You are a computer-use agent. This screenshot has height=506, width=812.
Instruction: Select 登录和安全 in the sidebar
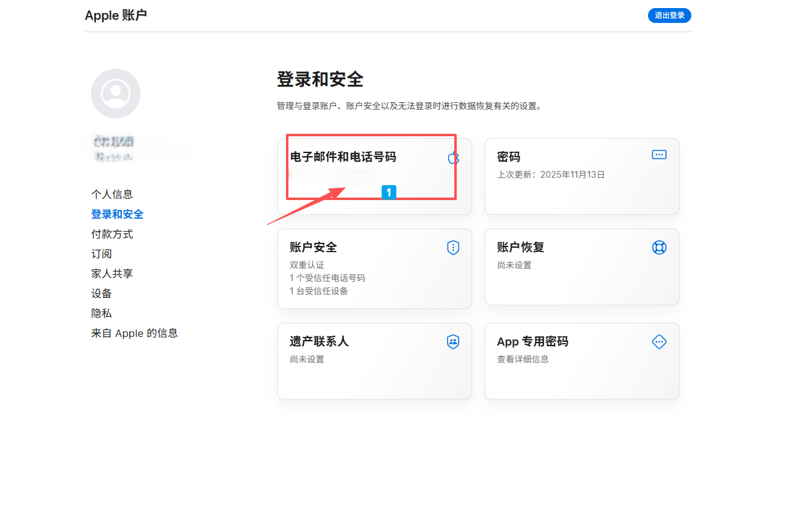(117, 214)
